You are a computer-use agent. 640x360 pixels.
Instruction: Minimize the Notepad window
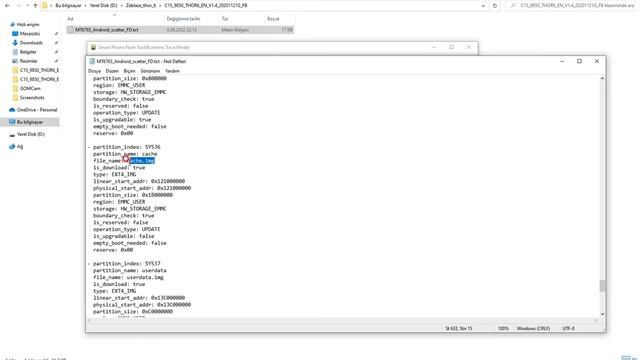click(562, 61)
